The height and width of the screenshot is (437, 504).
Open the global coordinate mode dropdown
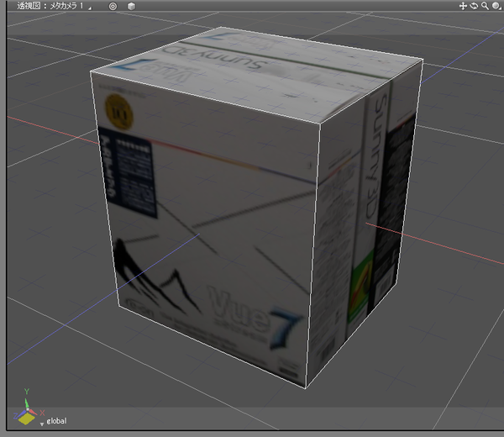click(42, 424)
